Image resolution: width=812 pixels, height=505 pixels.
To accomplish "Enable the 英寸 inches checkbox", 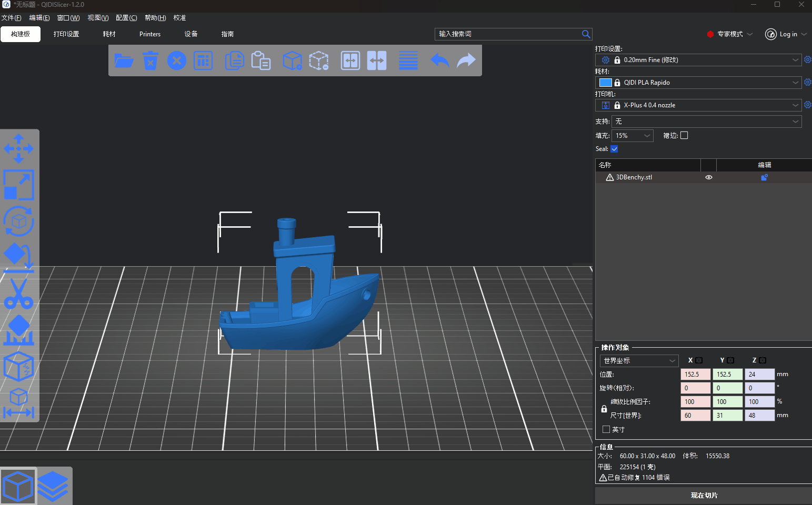I will 606,429.
